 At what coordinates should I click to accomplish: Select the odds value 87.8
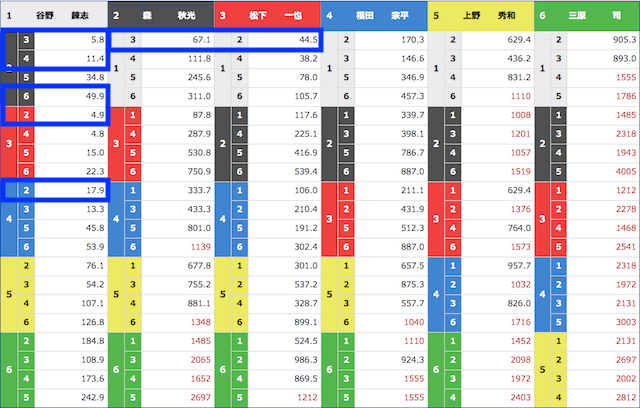point(202,115)
